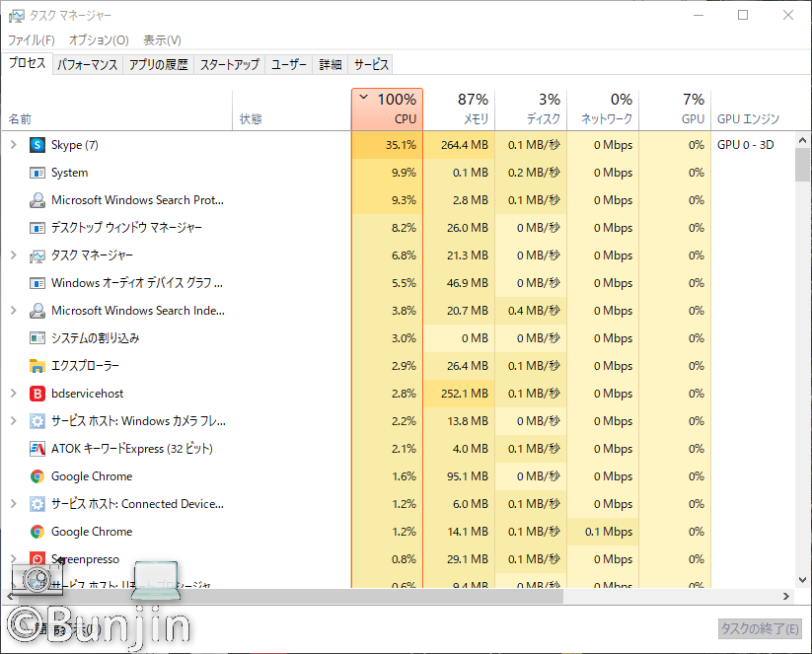Screen dimensions: 812x654
Task: Click the gear icon for サービス ホスト: Connected Device
Action: coord(37,504)
